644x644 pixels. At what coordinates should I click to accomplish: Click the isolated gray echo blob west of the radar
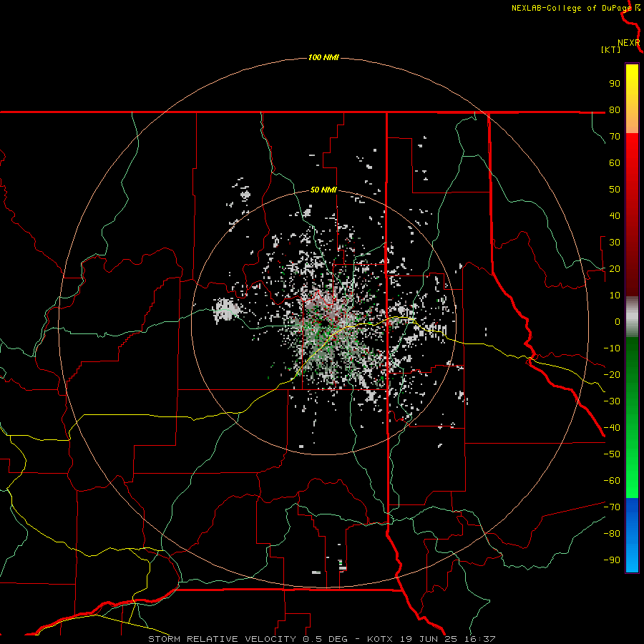[x=225, y=309]
